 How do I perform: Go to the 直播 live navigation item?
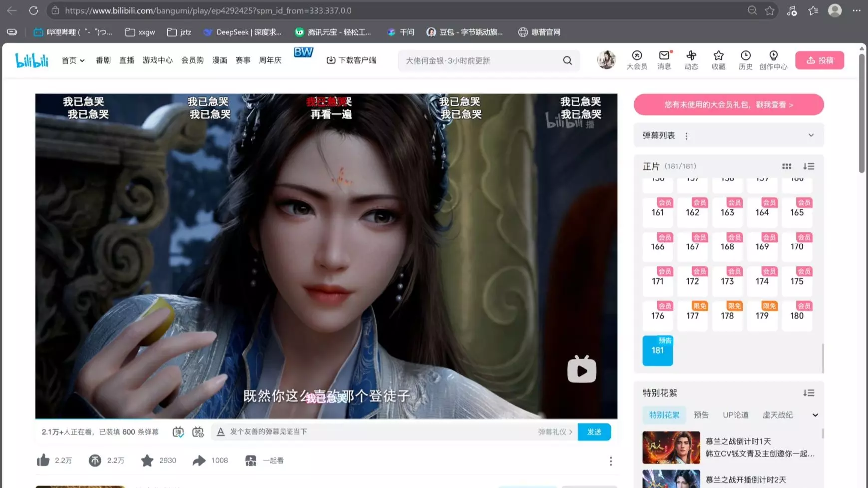(x=127, y=60)
